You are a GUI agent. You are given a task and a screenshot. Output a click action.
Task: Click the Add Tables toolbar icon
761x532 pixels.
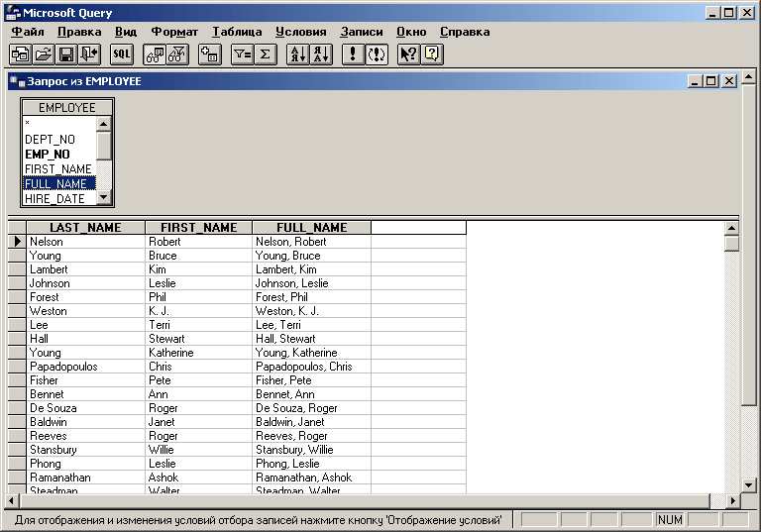point(209,54)
